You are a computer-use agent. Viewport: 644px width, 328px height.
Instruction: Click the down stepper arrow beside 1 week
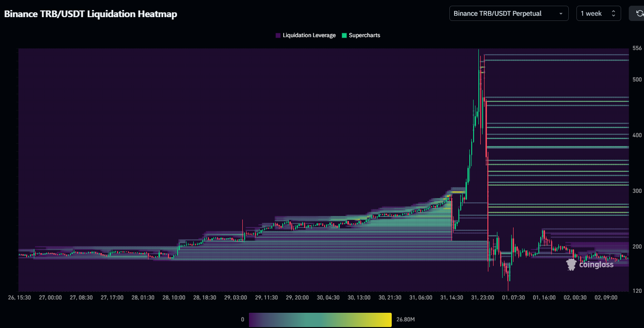point(614,16)
